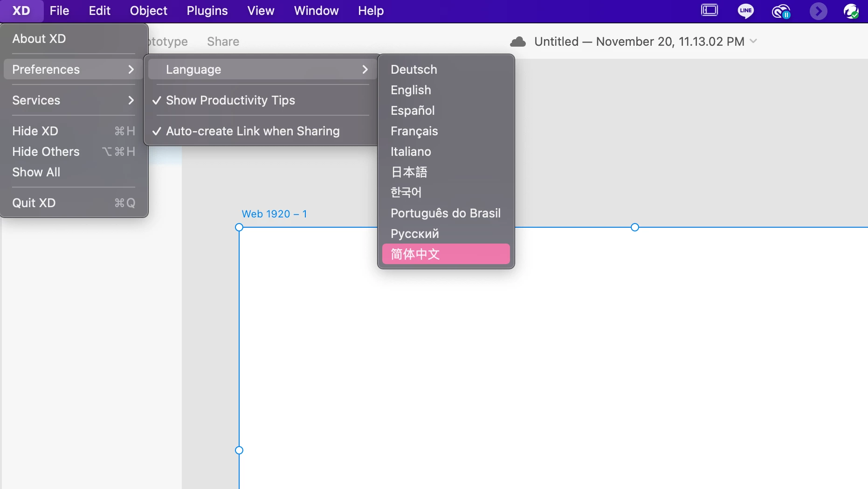Open the screen mirroring menu bar icon
Image resolution: width=868 pixels, height=489 pixels.
pyautogui.click(x=710, y=10)
